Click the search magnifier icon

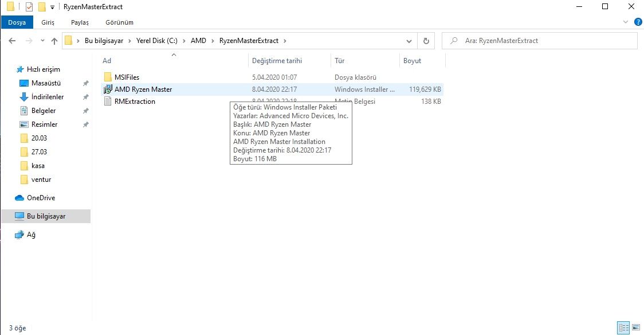[x=454, y=41]
